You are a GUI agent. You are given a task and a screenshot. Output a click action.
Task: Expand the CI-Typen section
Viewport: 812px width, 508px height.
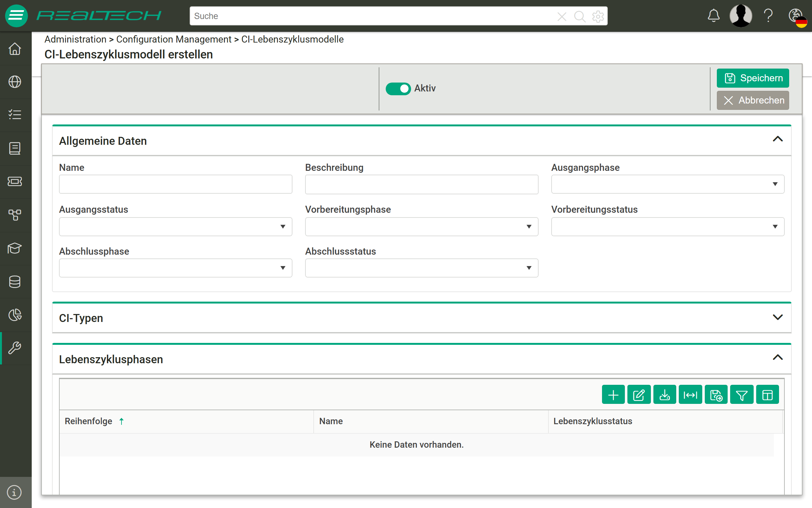pos(777,317)
